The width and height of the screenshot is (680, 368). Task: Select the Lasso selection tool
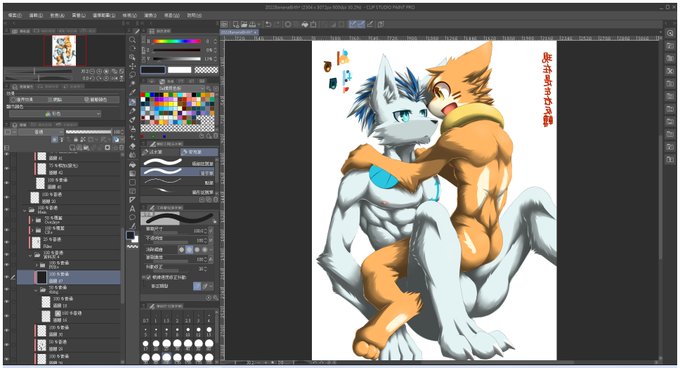[132, 75]
